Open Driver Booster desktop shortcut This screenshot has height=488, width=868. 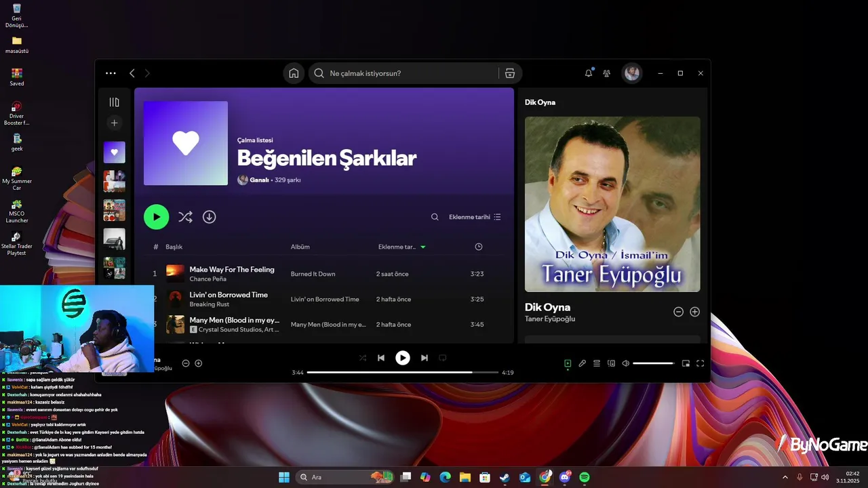(17, 114)
